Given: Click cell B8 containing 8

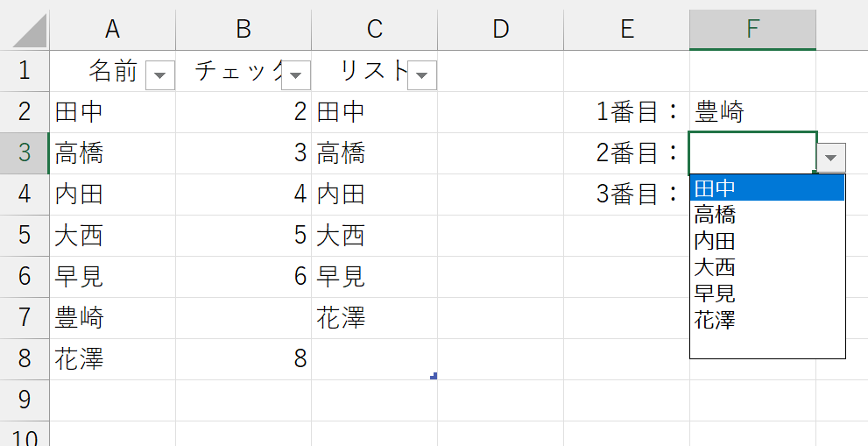Looking at the screenshot, I should pos(243,359).
